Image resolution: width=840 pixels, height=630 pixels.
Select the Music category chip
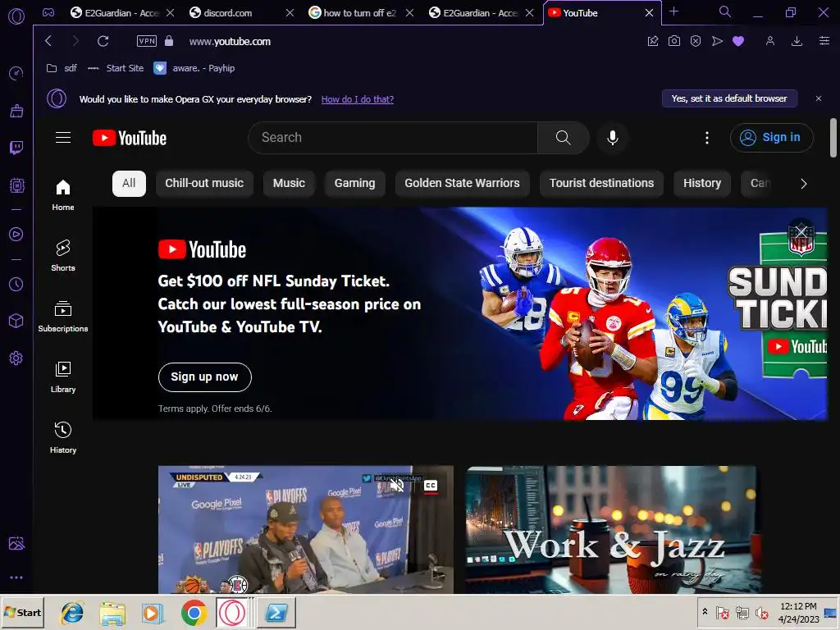[289, 183]
